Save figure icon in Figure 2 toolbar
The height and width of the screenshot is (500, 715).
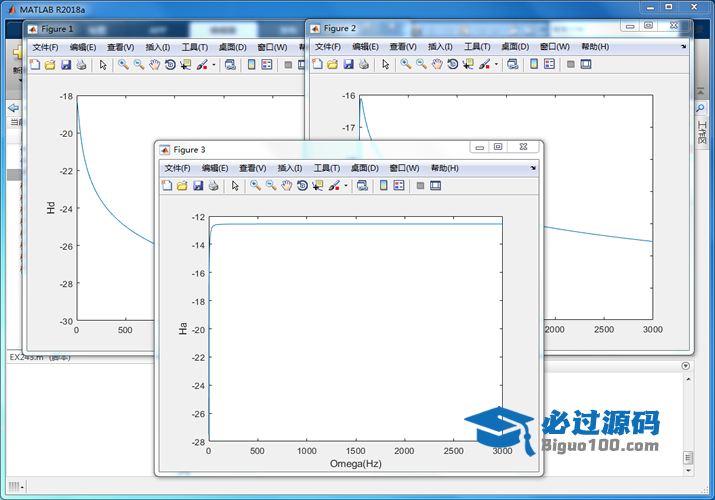pyautogui.click(x=348, y=64)
